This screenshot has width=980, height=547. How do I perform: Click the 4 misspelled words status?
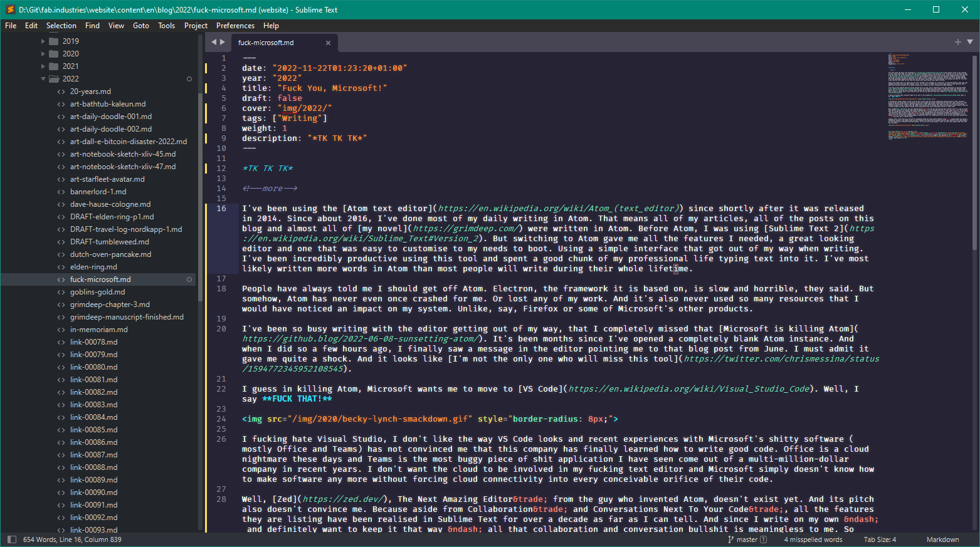click(813, 539)
